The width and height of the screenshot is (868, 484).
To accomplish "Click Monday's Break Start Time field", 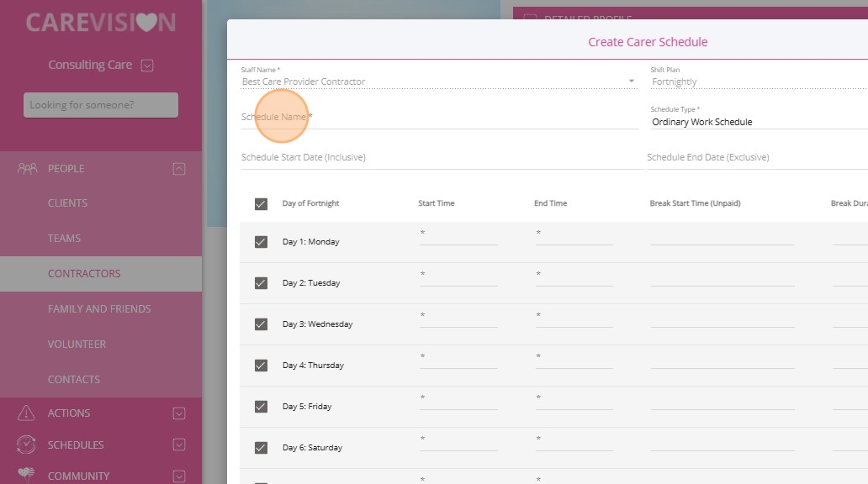I will pyautogui.click(x=722, y=237).
